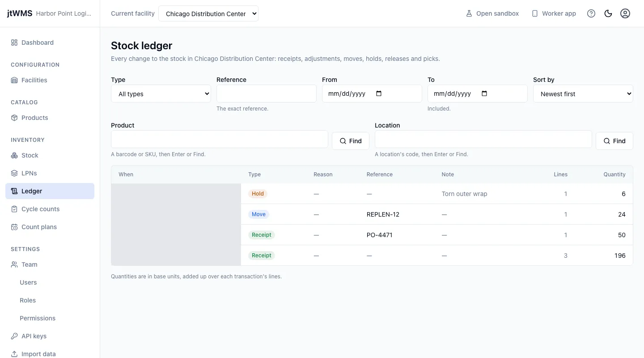Open Cycle counts page
The height and width of the screenshot is (358, 644).
point(50,209)
